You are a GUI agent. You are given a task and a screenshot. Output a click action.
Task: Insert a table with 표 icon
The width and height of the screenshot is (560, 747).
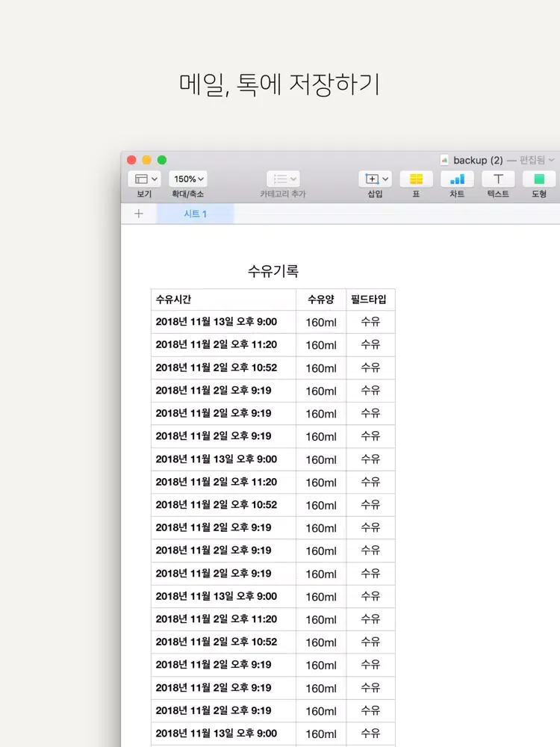tap(416, 179)
